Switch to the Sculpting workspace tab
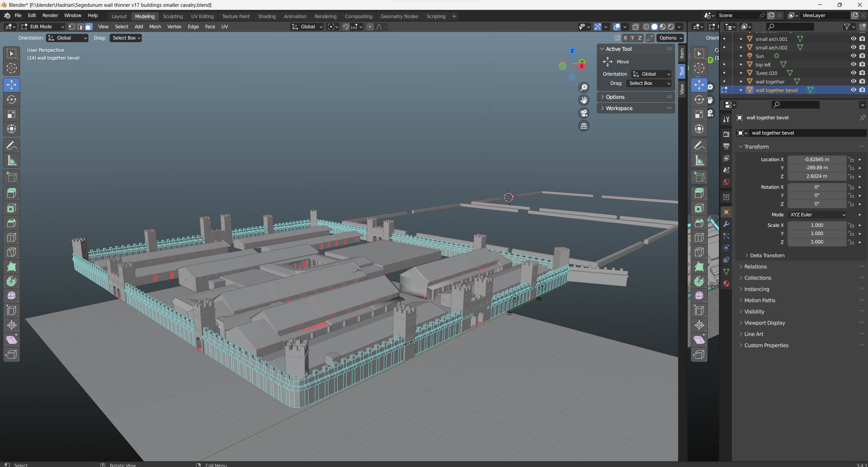Screen dimensions: 868x467 173,16
